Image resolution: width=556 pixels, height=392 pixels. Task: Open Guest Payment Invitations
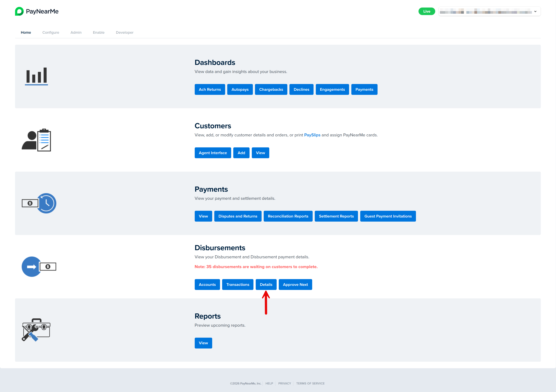388,216
